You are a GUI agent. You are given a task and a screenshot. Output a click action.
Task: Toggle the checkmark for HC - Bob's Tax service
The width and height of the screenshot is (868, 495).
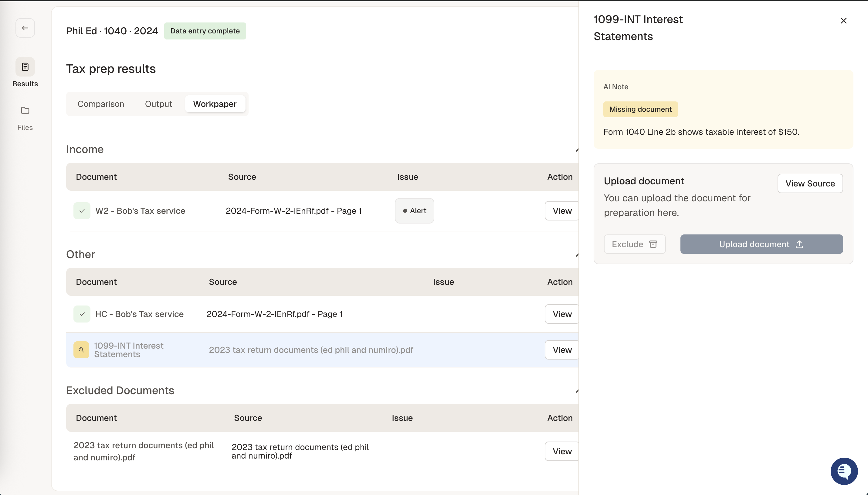[82, 314]
